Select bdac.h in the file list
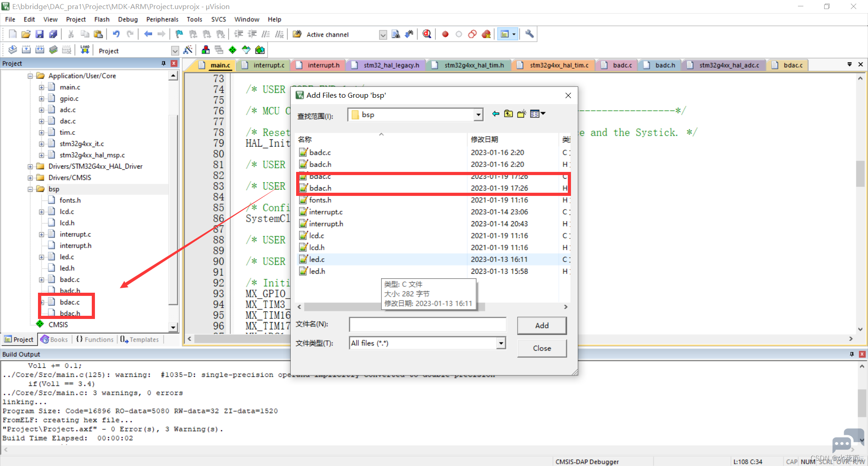 320,188
